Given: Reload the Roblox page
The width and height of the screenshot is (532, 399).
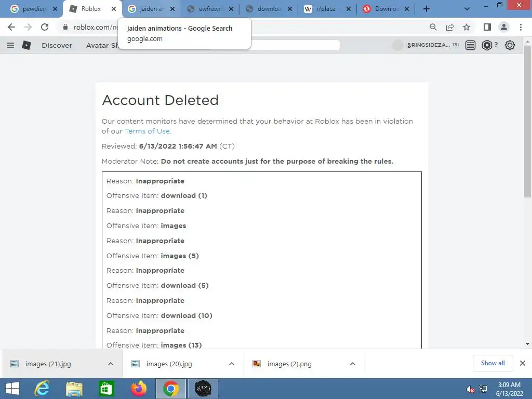Looking at the screenshot, I should pos(45,27).
